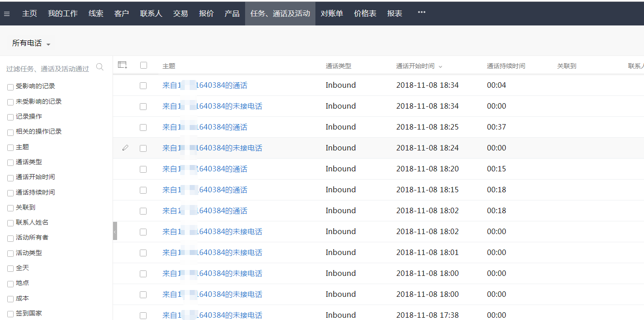Open the first call record at 18:34
The image size is (644, 320).
[x=205, y=85]
